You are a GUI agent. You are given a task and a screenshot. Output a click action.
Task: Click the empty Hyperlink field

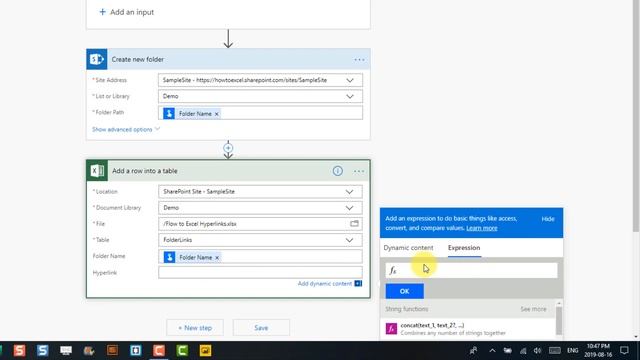(x=260, y=273)
